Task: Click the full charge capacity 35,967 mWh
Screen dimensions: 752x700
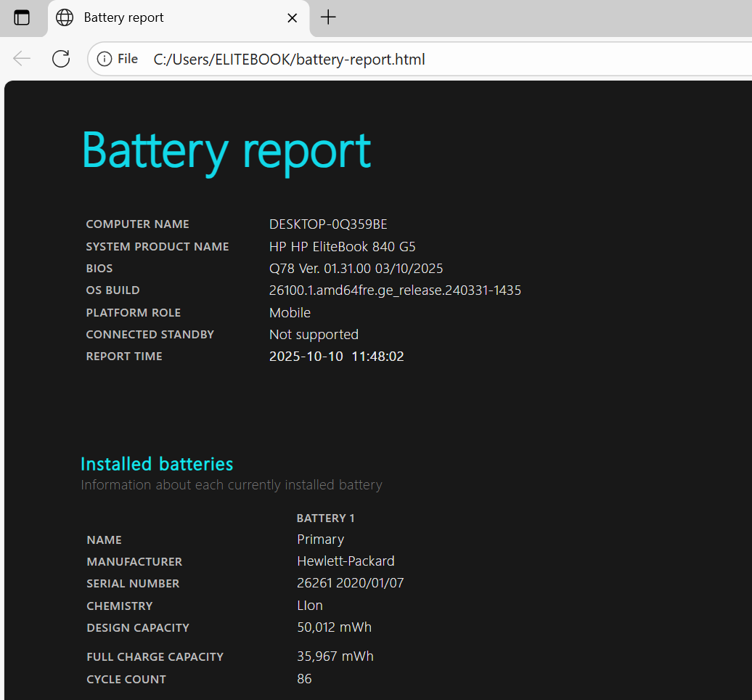Action: coord(335,656)
